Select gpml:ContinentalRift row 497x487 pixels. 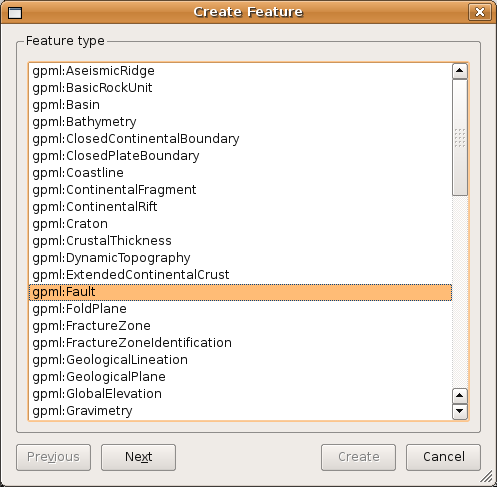(240, 207)
